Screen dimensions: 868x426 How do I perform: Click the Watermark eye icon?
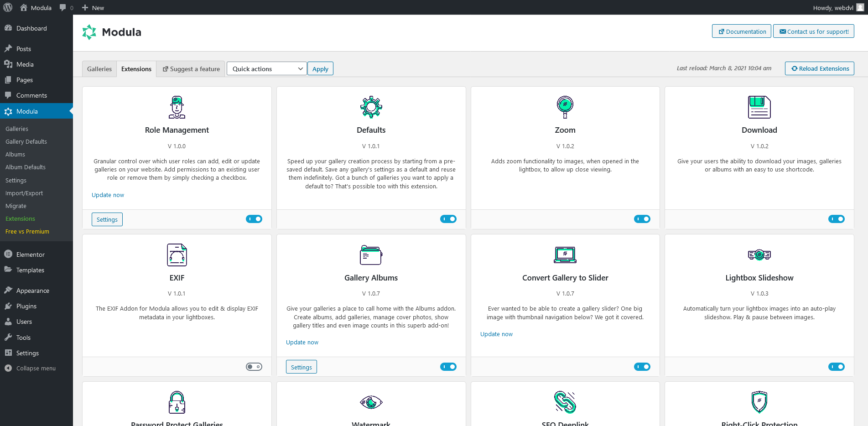pos(371,402)
